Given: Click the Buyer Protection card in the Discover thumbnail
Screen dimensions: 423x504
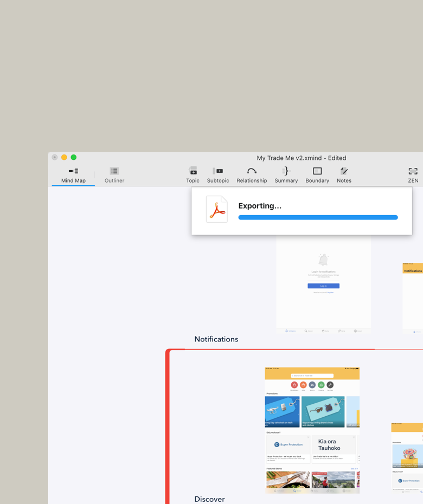Looking at the screenshot, I should tap(288, 449).
